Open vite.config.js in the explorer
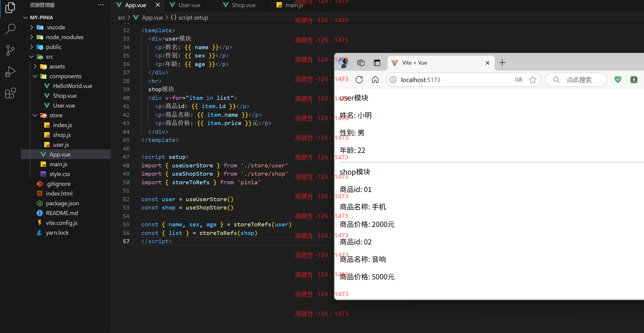This screenshot has width=644, height=333. (61, 223)
